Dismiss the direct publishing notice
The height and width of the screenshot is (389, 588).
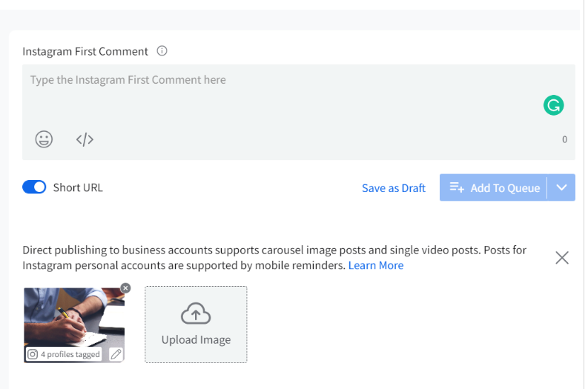[562, 258]
